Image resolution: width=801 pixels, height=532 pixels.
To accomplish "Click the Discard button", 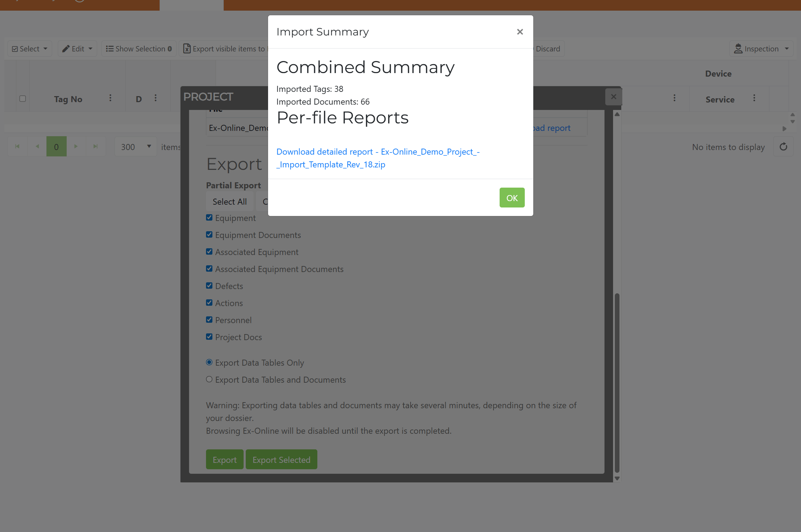I will [548, 49].
